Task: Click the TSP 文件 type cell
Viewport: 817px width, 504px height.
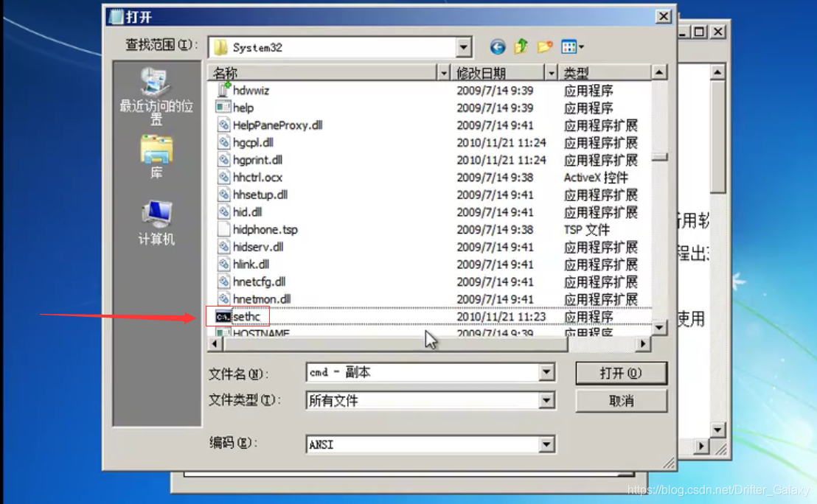Action: click(x=586, y=230)
